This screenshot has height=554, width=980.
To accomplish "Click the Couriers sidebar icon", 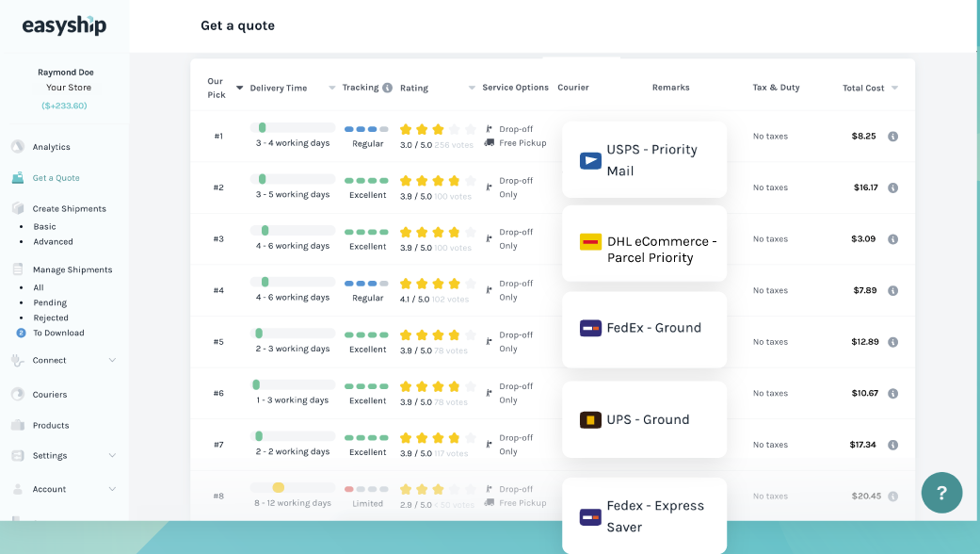I will click(18, 395).
